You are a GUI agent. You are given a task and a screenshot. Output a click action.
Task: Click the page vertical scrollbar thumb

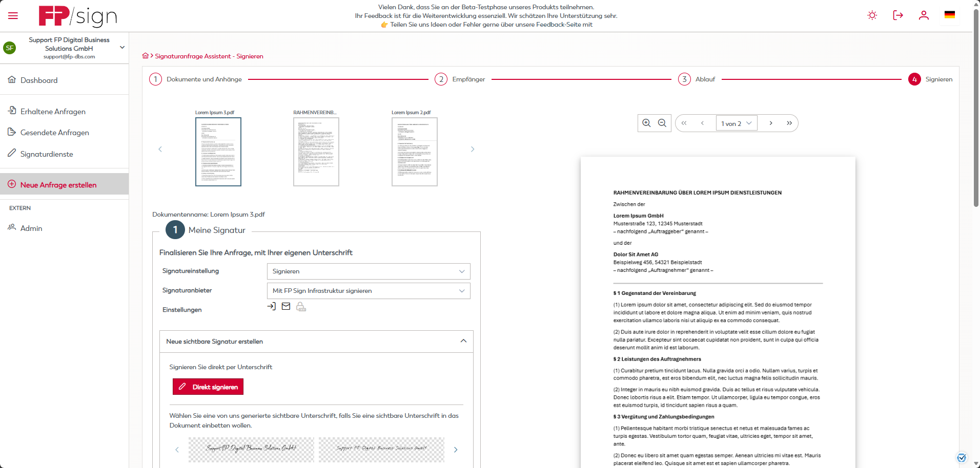[976, 108]
